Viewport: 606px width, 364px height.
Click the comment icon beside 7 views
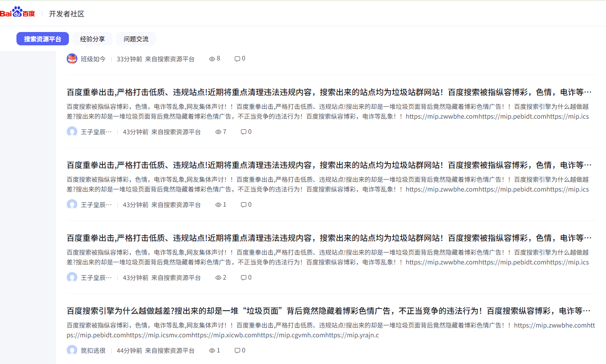click(244, 132)
